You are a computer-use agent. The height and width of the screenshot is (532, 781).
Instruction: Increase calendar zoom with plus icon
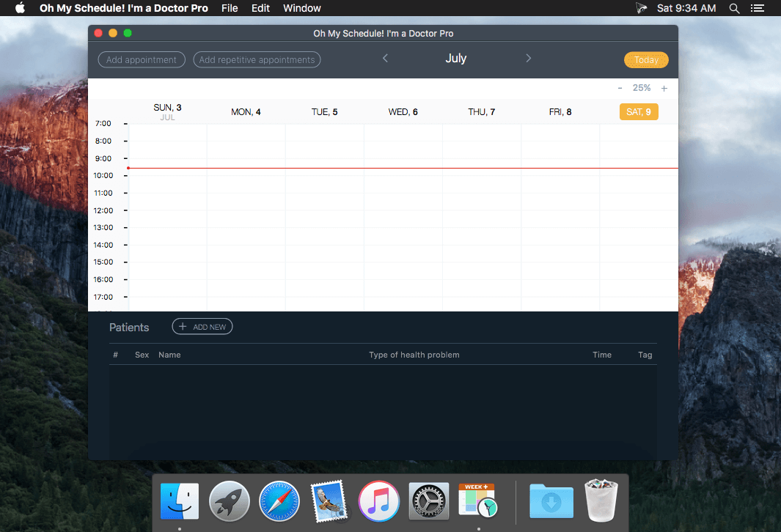point(664,89)
